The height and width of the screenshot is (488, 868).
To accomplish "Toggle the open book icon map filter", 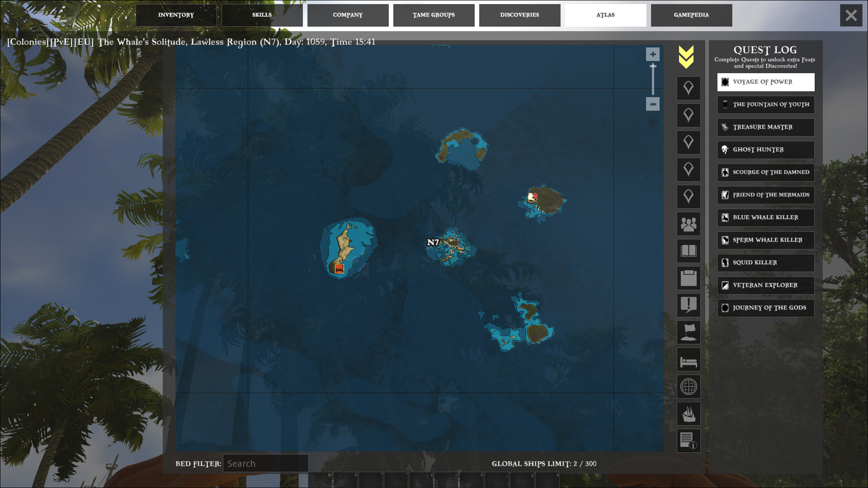I will 689,251.
